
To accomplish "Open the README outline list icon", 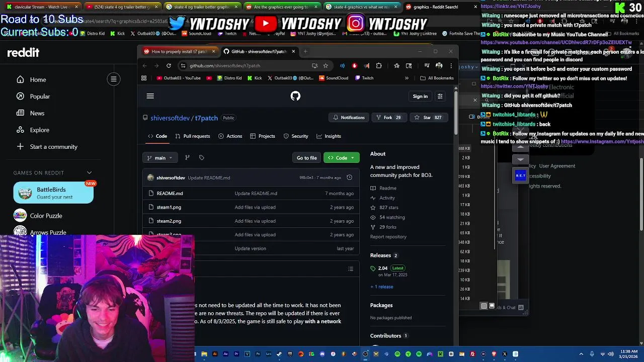I will click(351, 269).
